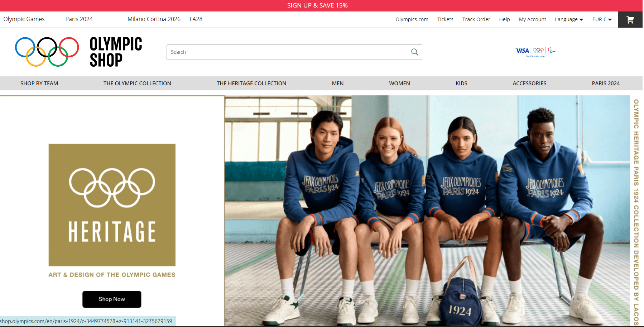The width and height of the screenshot is (644, 327).
Task: Open the Help link
Action: pos(504,19)
